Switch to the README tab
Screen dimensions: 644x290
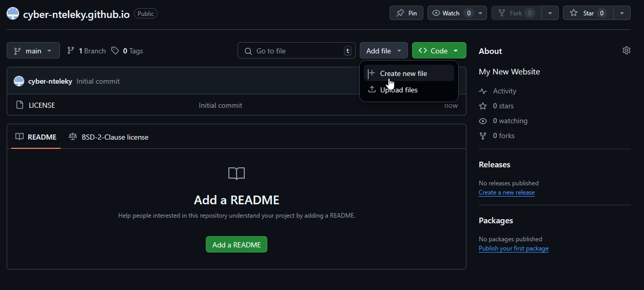coord(36,137)
